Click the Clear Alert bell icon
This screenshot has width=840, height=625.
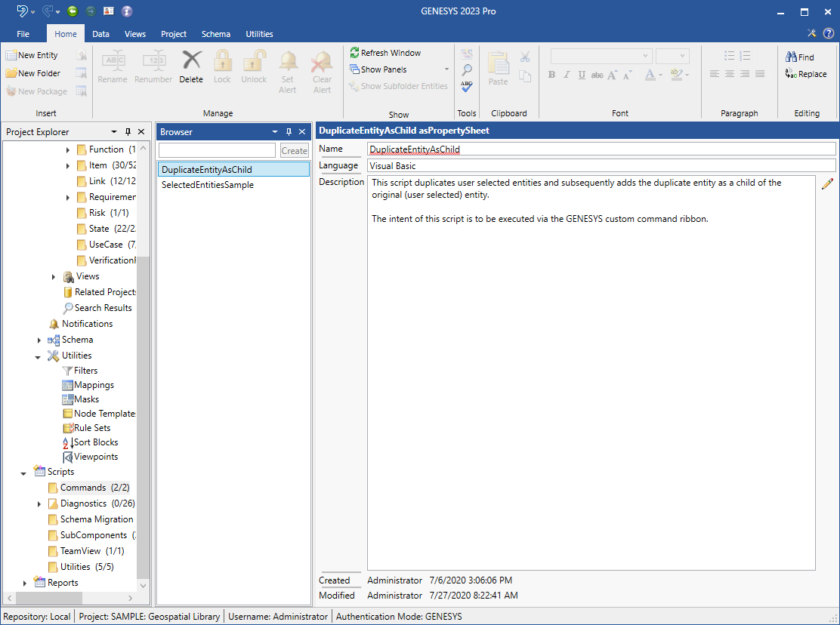(322, 62)
